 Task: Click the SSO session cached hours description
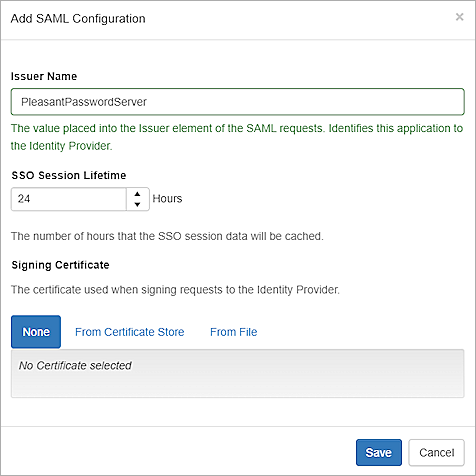coord(167,236)
